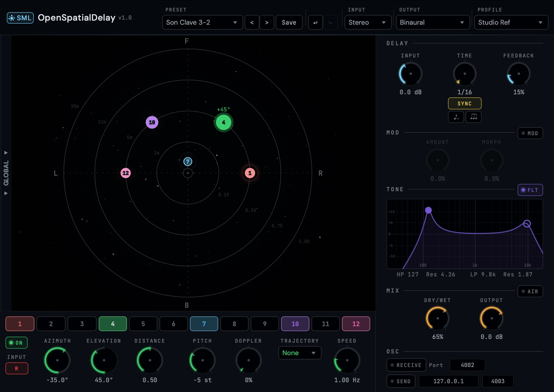Select tap tab 4
This screenshot has width=554, height=392.
(x=113, y=324)
